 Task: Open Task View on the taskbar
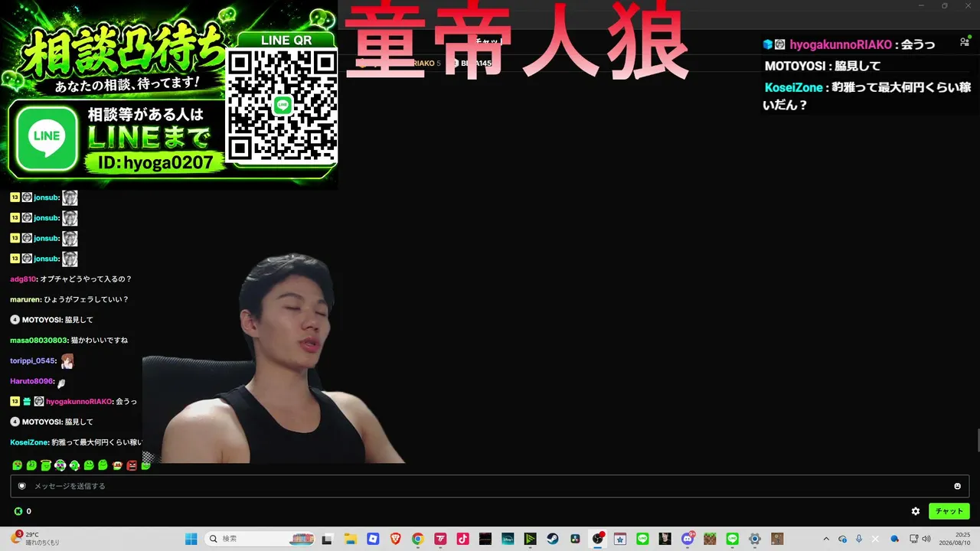(x=328, y=539)
